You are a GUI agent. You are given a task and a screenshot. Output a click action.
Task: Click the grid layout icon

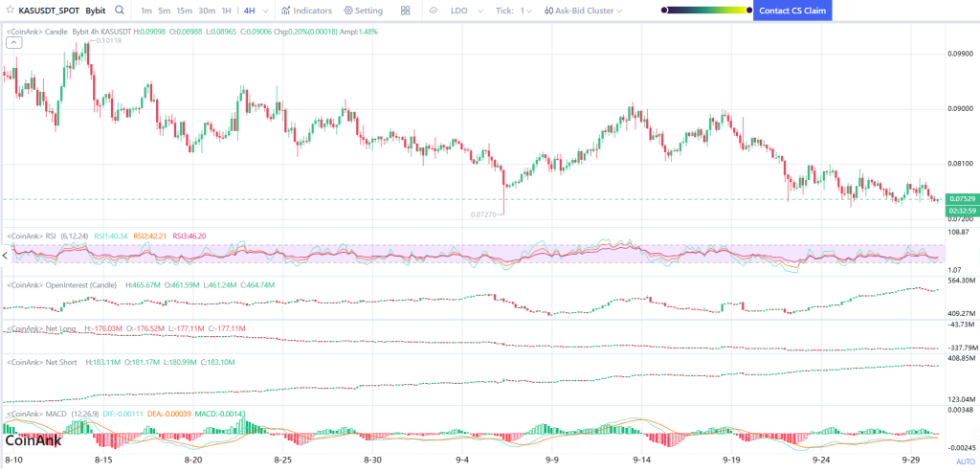406,11
